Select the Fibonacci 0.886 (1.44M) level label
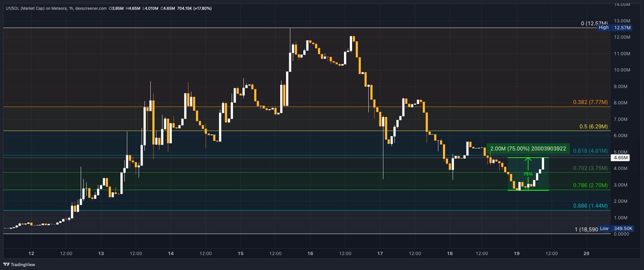The height and width of the screenshot is (270, 644). [589, 206]
